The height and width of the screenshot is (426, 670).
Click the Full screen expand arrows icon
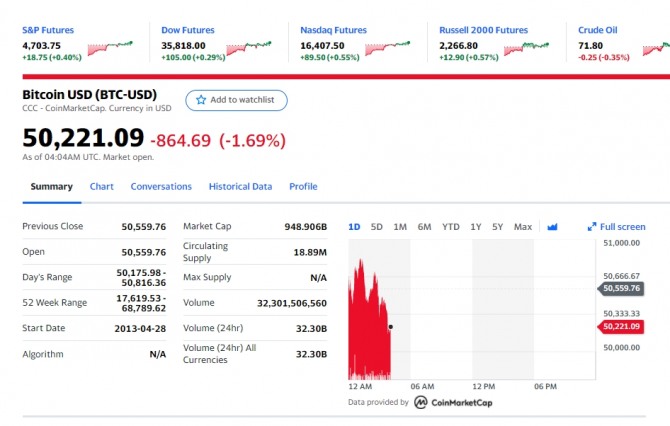point(592,227)
